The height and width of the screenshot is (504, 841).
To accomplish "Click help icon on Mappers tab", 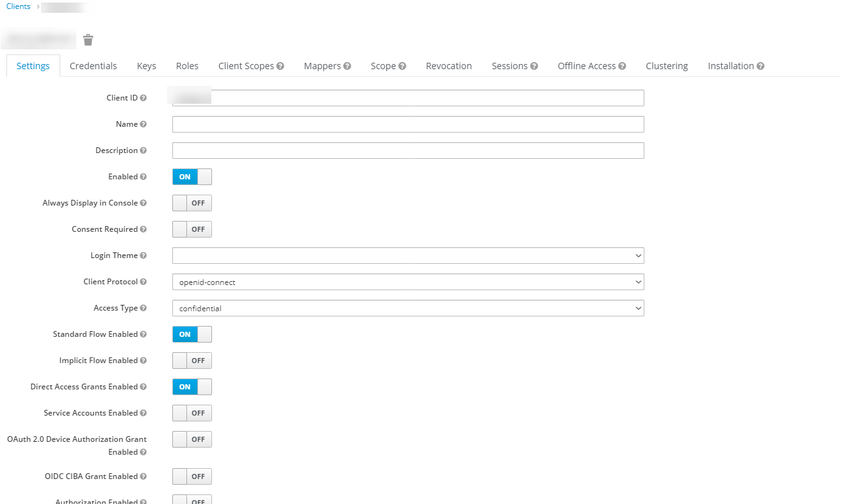I will tap(347, 66).
